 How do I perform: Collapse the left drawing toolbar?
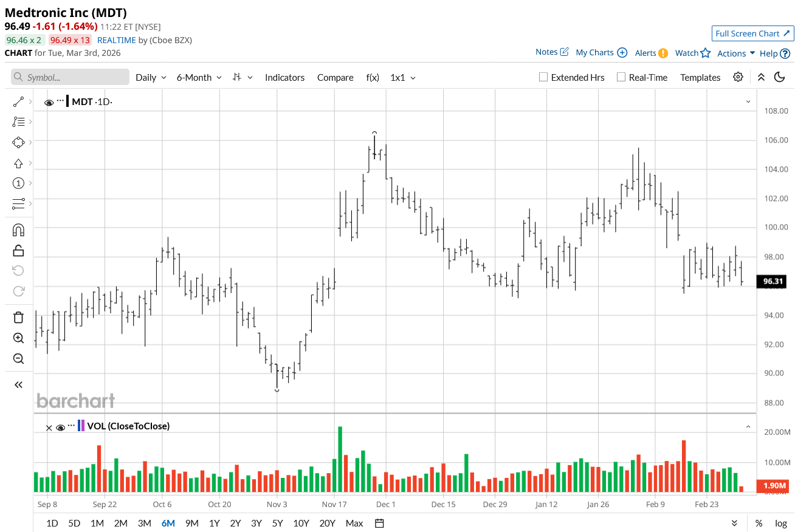click(18, 384)
